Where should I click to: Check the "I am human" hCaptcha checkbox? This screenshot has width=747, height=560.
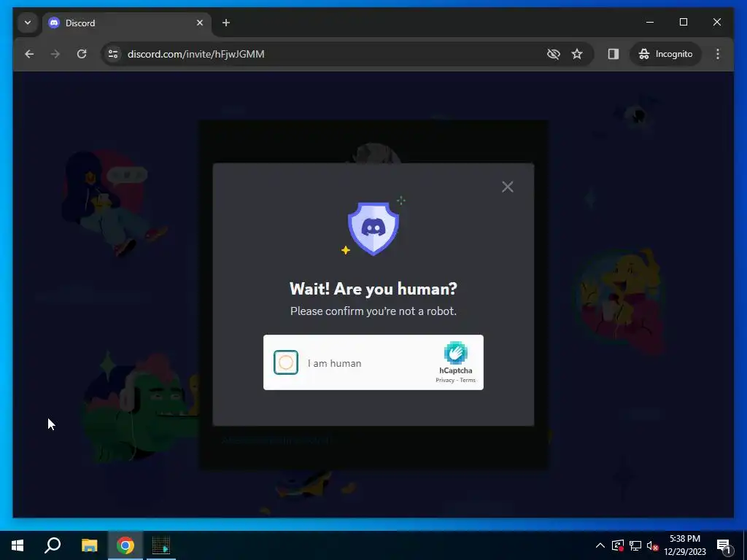point(286,362)
